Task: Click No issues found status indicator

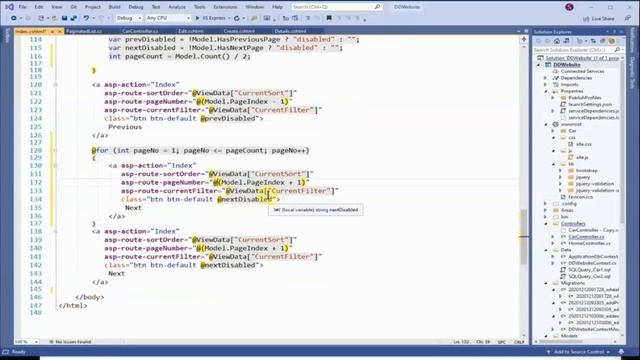Action: point(70,342)
